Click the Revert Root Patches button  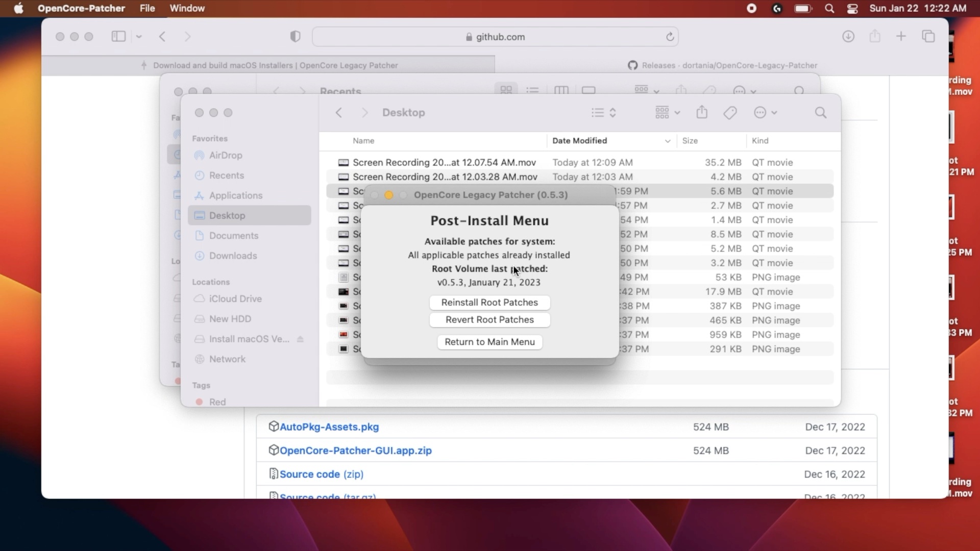pos(490,319)
